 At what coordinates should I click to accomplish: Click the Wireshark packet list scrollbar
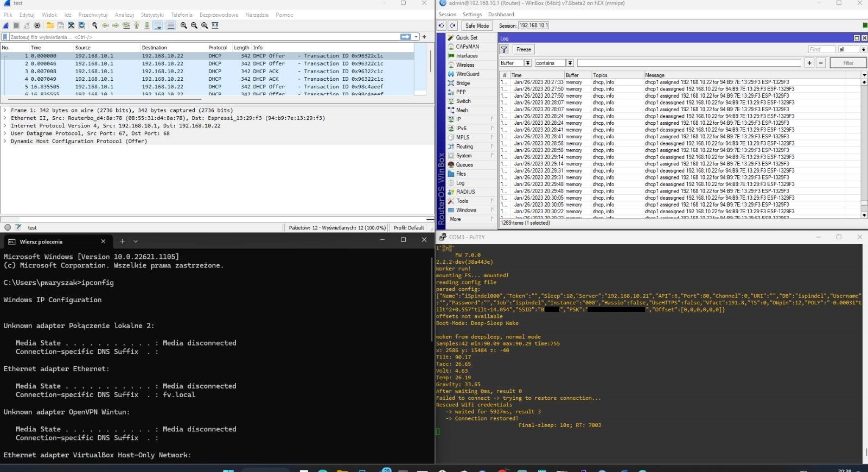[x=431, y=61]
